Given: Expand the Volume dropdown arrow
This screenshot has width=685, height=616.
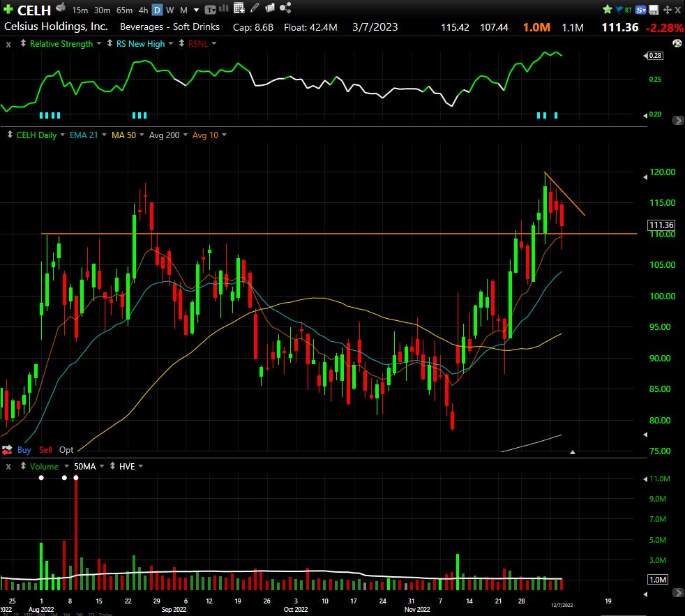Looking at the screenshot, I should point(66,466).
